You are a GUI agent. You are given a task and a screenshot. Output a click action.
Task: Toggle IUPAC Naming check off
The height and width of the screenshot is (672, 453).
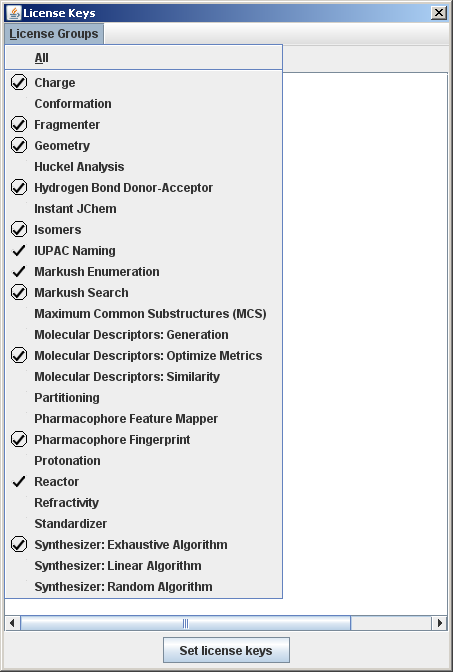coord(144,251)
